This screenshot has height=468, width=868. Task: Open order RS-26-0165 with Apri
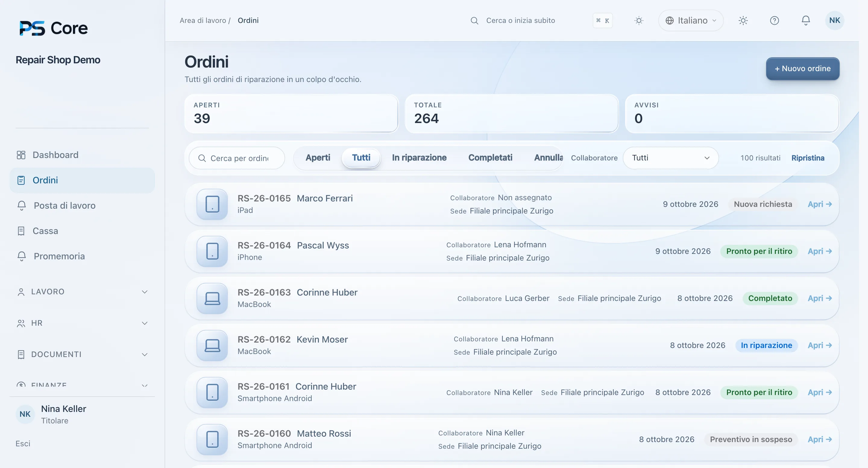(x=819, y=204)
